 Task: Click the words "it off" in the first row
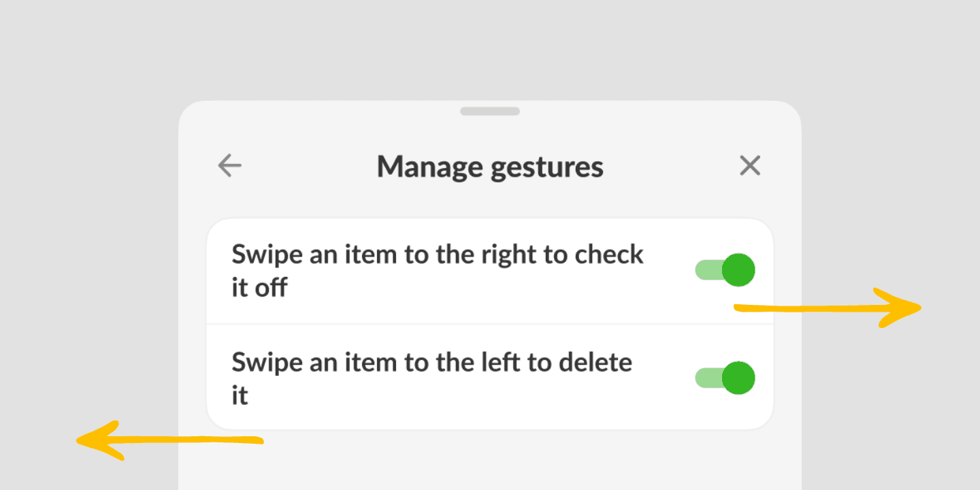pos(259,288)
